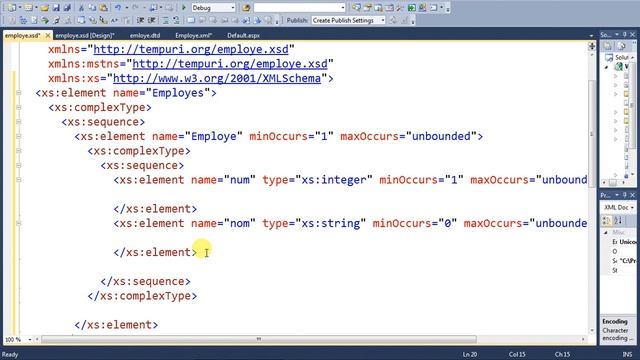Pin the Properties panel

pos(625,195)
